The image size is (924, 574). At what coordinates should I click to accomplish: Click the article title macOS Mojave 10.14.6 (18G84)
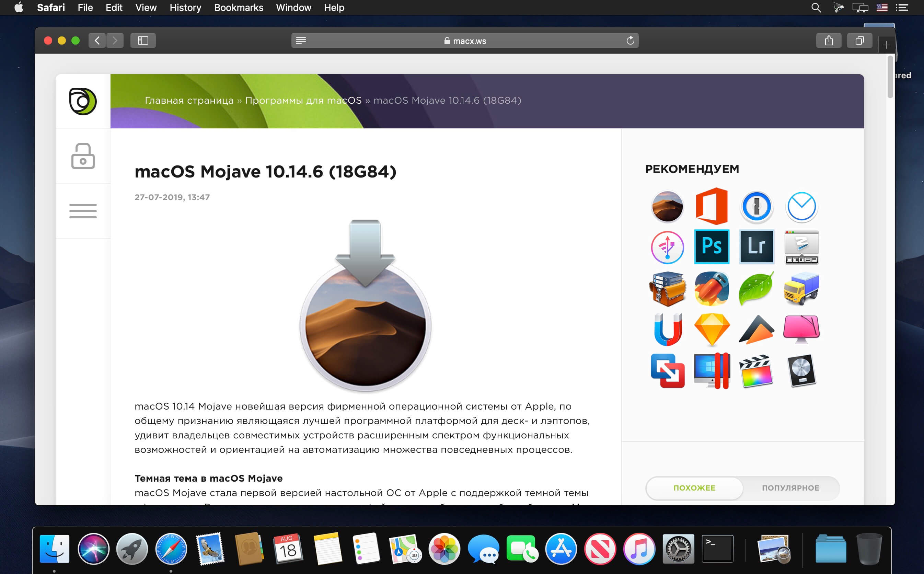265,172
